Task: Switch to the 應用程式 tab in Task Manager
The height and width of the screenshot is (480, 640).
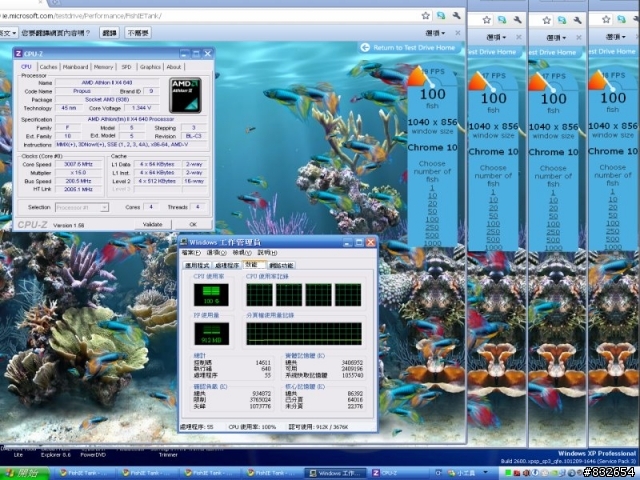Action: (x=198, y=266)
